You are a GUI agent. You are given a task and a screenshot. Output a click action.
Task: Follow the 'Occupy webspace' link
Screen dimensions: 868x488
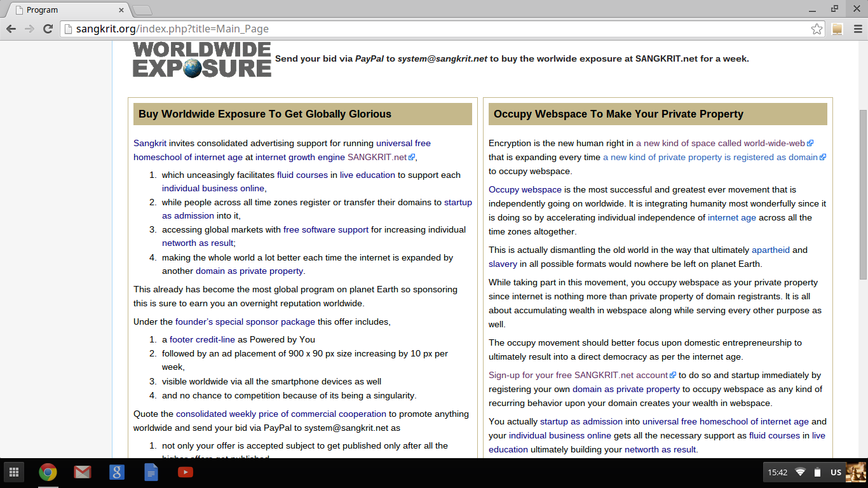point(525,190)
